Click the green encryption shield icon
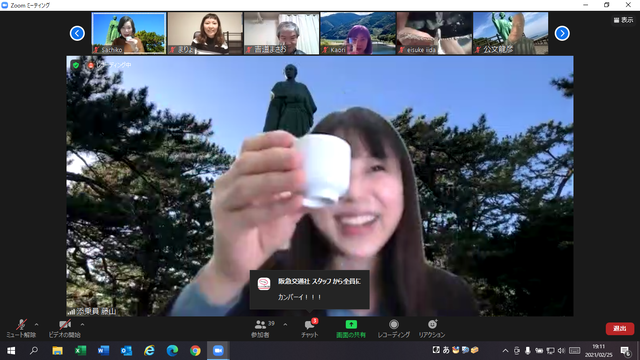This screenshot has width=640, height=360. pyautogui.click(x=76, y=65)
